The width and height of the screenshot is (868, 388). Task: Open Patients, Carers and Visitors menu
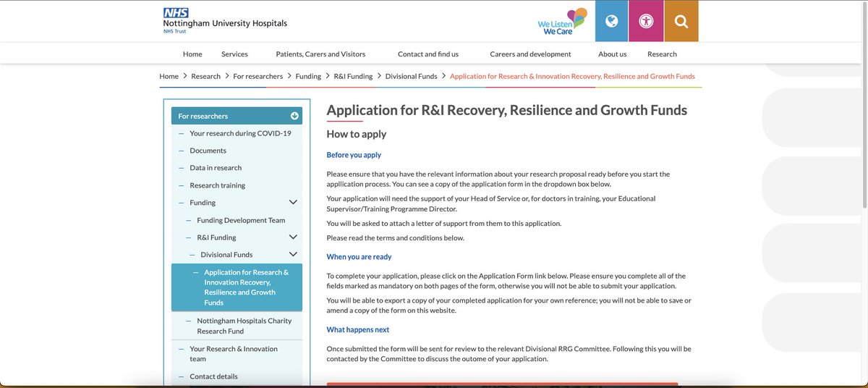click(x=320, y=54)
